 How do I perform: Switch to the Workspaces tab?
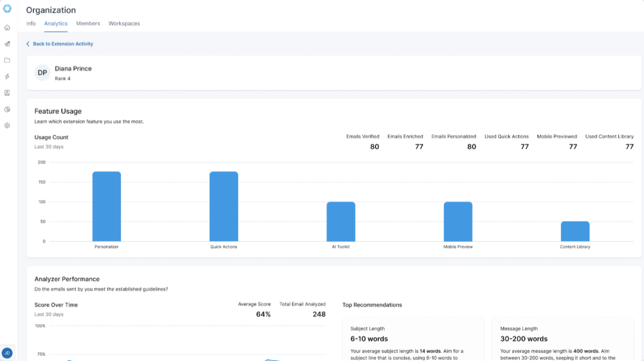click(124, 23)
